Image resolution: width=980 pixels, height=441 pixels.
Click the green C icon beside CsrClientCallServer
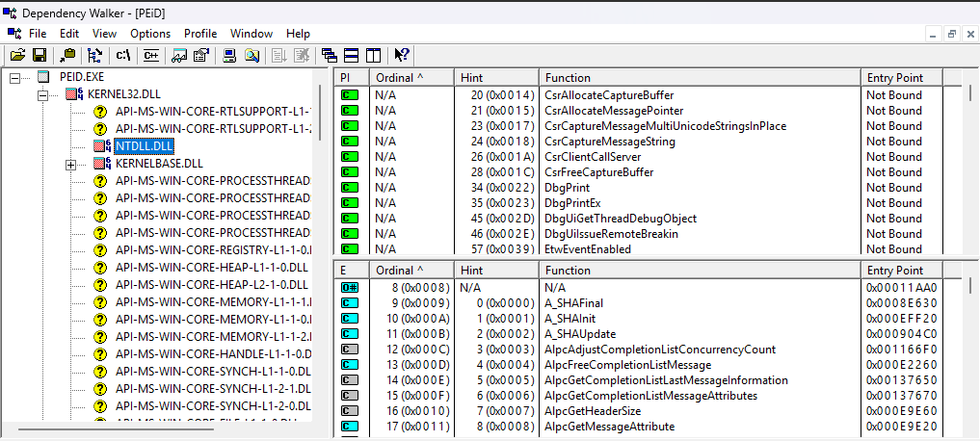pos(350,157)
